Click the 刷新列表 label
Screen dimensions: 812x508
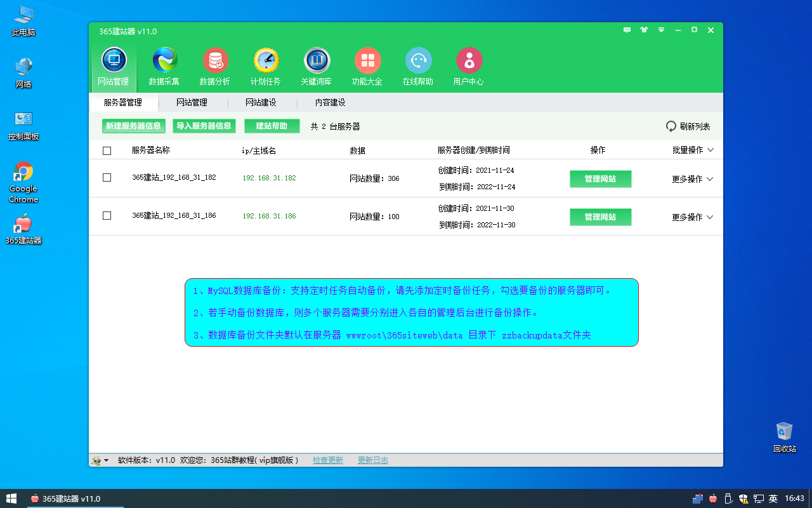(x=695, y=126)
